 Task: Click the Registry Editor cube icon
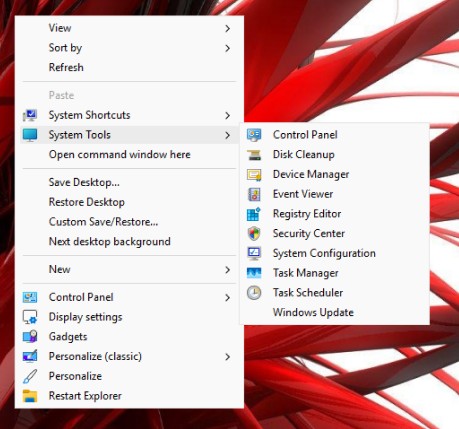pyautogui.click(x=254, y=214)
